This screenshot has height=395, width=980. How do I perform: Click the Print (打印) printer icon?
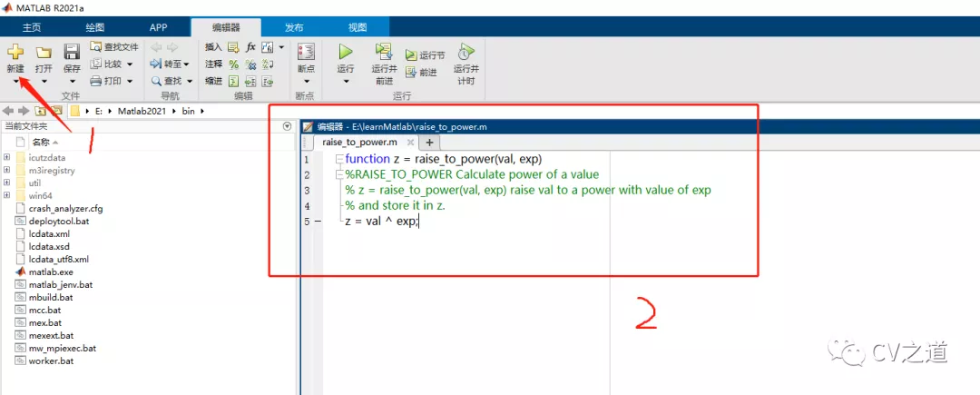pyautogui.click(x=95, y=81)
